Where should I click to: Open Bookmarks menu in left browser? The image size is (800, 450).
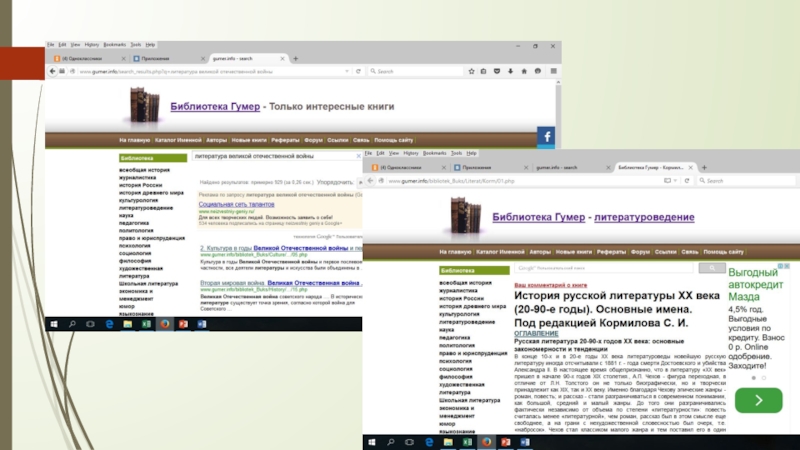coord(114,45)
